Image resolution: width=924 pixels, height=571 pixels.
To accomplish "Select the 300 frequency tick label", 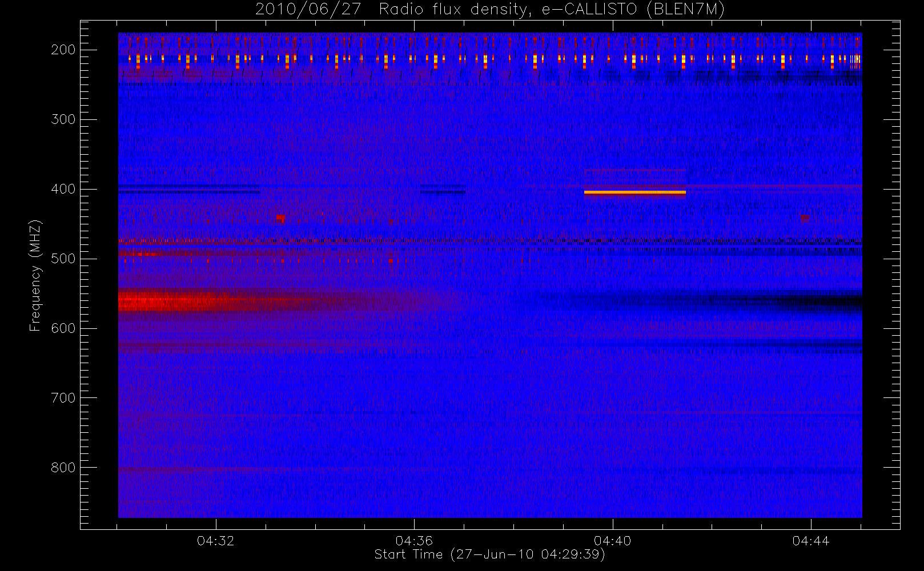I will click(x=63, y=119).
